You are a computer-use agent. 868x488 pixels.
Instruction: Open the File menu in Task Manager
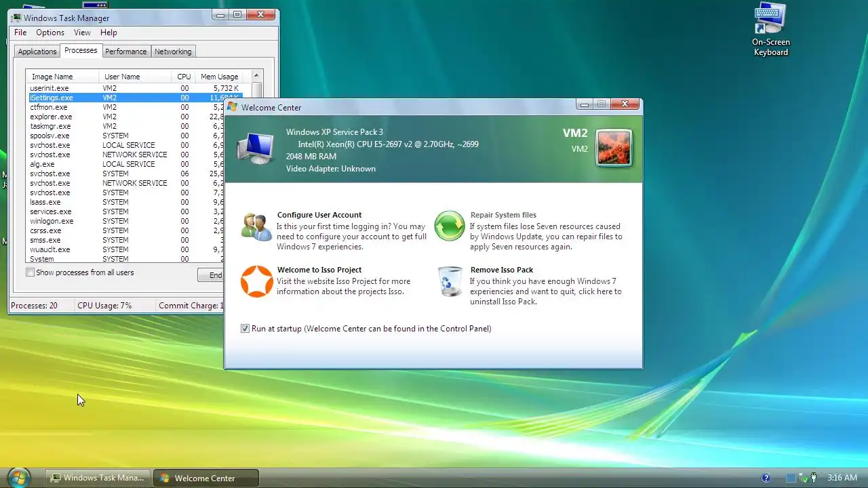[20, 33]
